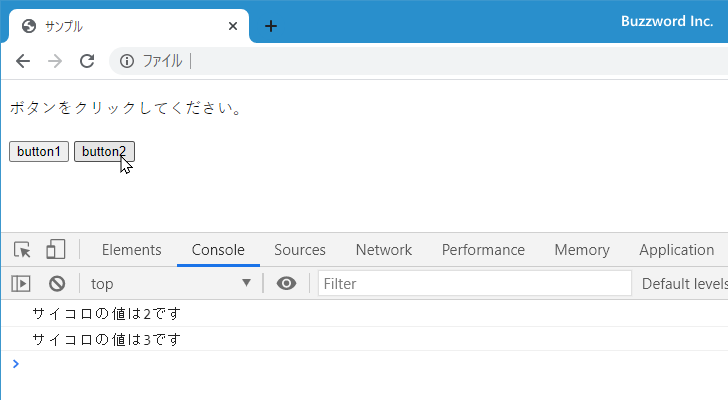Open a new browser tab

coord(270,26)
